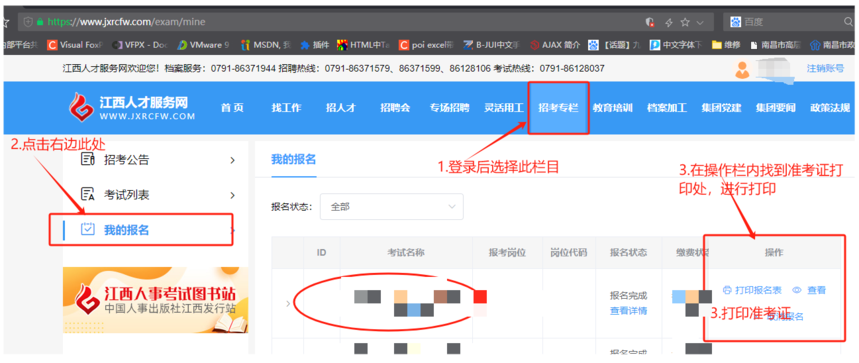This screenshot has width=859, height=363.
Task: Click the 打印报名表 link
Action: coord(759,290)
